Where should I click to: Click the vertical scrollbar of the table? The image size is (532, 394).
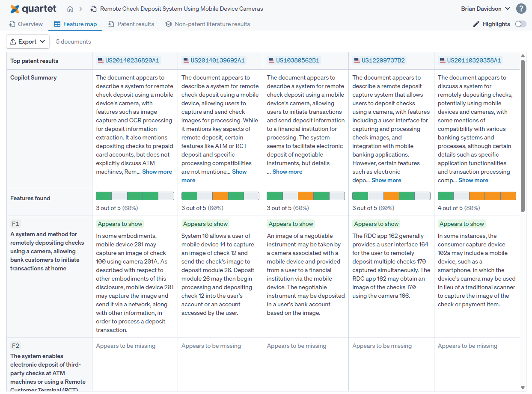[x=523, y=136]
